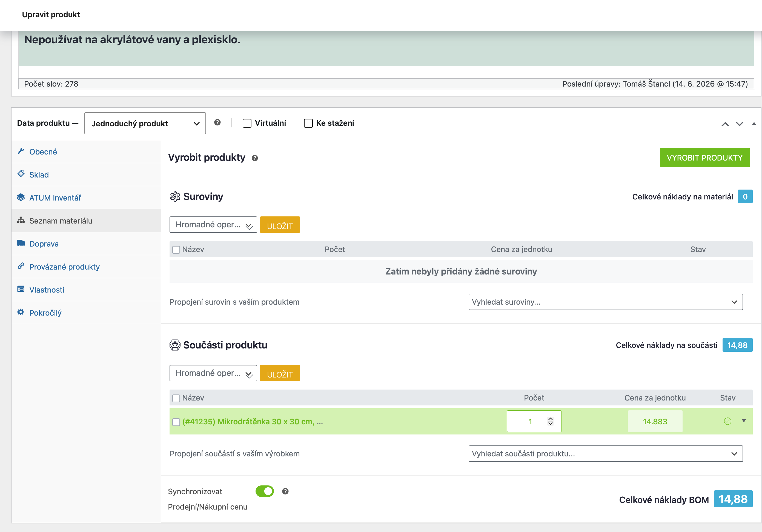Click the help icon next to product type
This screenshot has height=532, width=762.
coord(217,122)
